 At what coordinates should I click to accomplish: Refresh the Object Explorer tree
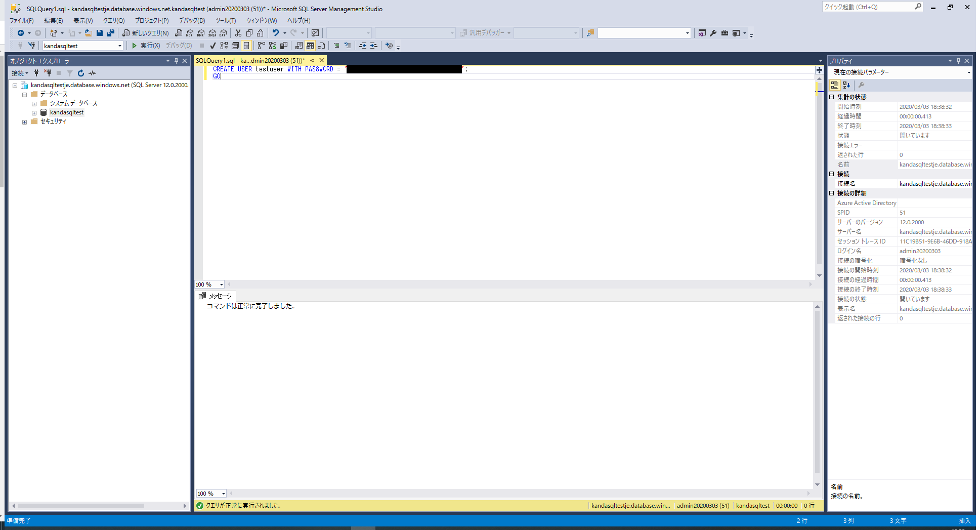(81, 73)
